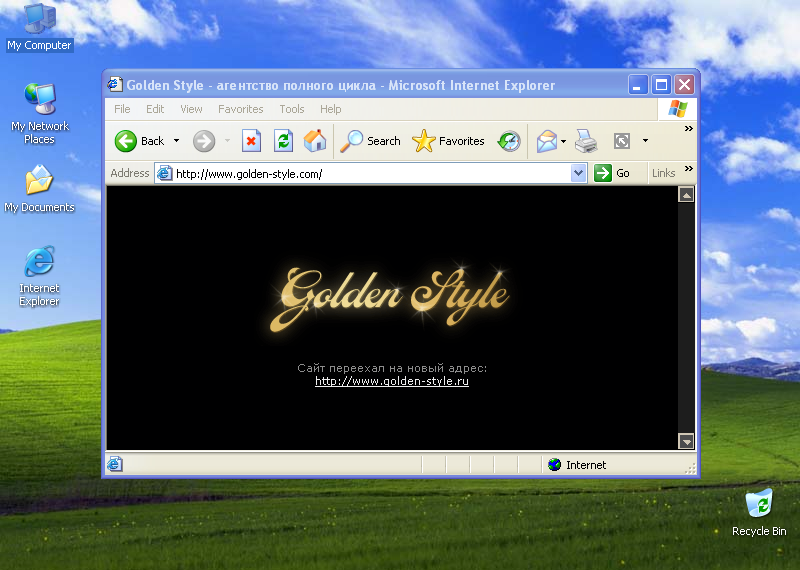Viewport: 800px width, 570px height.
Task: Click the Golden Style logo image
Action: (390, 299)
